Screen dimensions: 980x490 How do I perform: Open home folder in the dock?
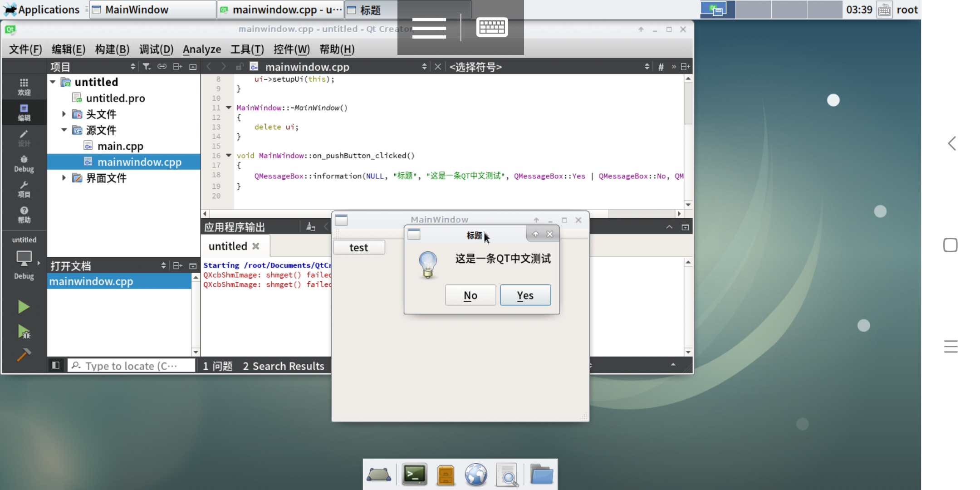541,475
